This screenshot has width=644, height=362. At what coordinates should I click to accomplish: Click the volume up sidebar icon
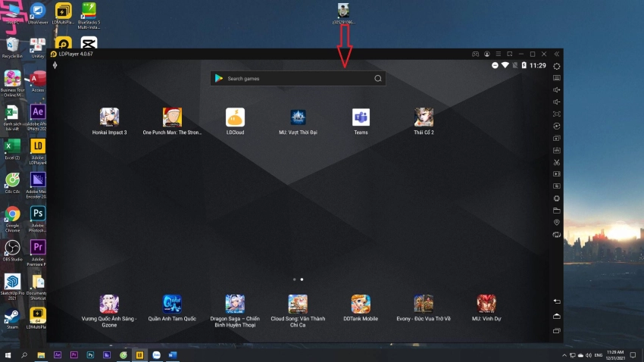[557, 90]
